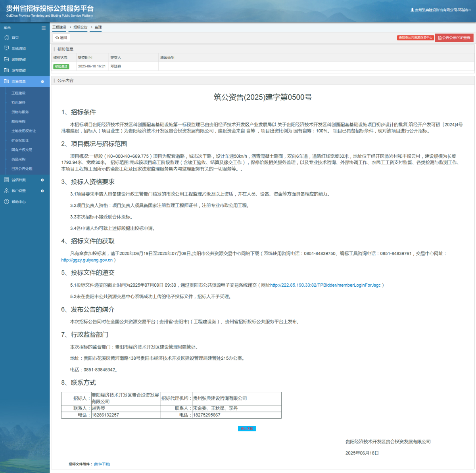Open the user account dropdown 邓廷容
This screenshot has height=473, width=476.
(441, 10)
